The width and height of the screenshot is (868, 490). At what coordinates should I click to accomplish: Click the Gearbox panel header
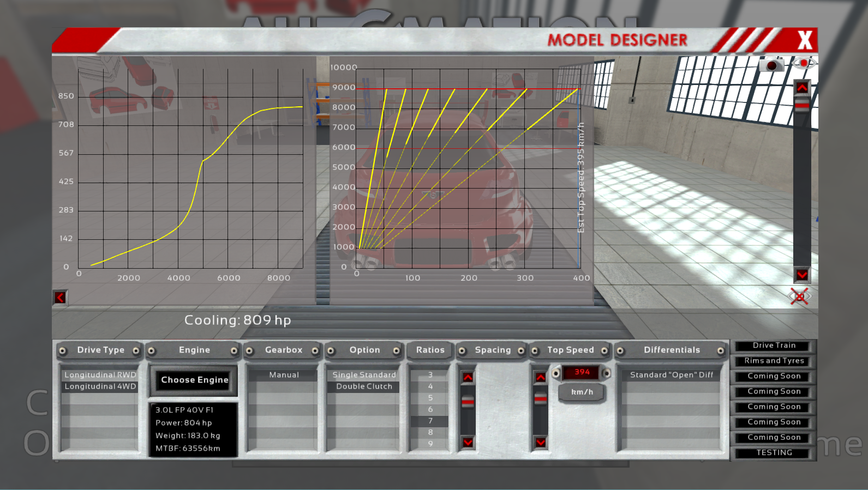tap(284, 350)
